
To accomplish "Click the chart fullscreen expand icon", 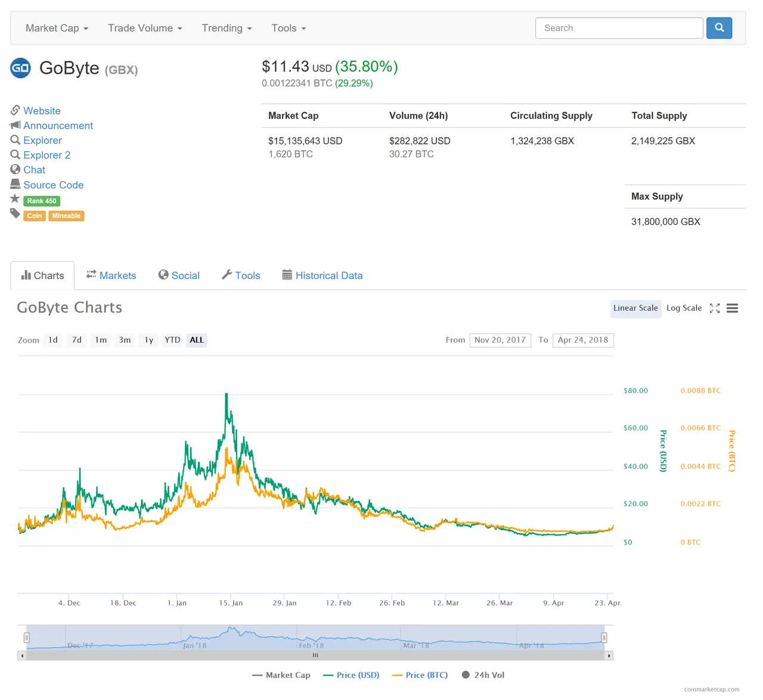I will 715,308.
